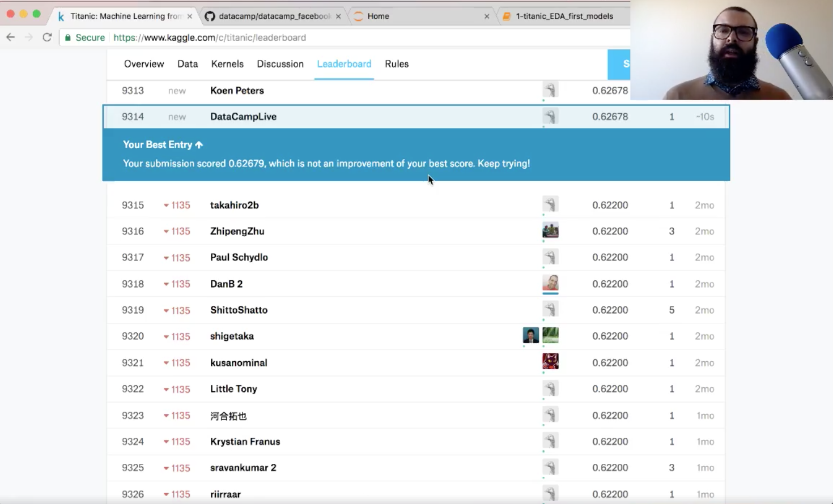Open DataCampLive's avatar icon
The width and height of the screenshot is (833, 504).
pos(550,117)
